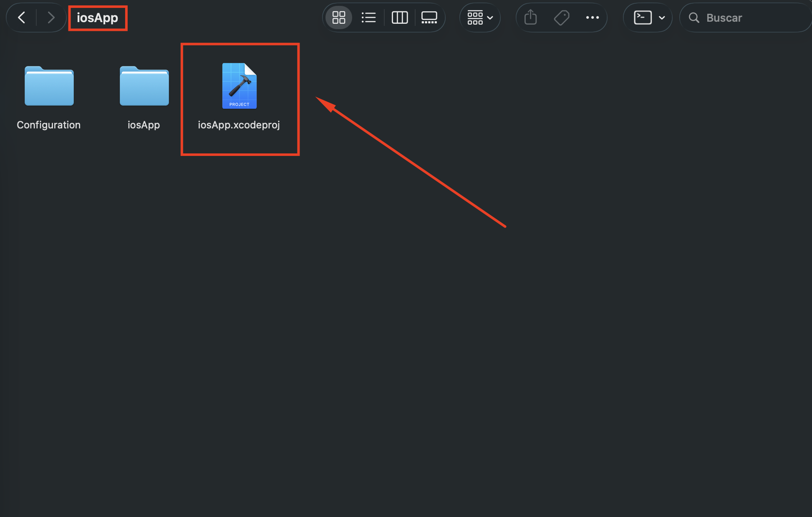The width and height of the screenshot is (812, 517).
Task: Click the Share icon in toolbar
Action: 530,18
